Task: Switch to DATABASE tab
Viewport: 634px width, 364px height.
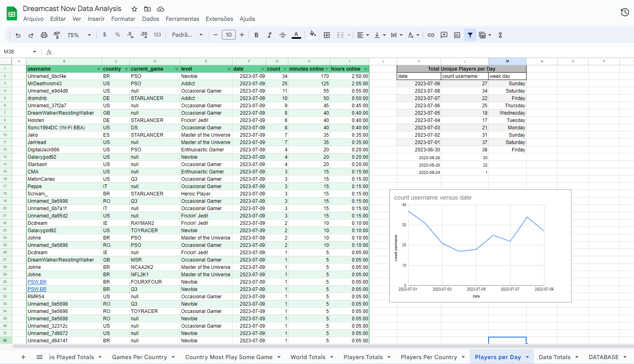Action: [x=604, y=357]
